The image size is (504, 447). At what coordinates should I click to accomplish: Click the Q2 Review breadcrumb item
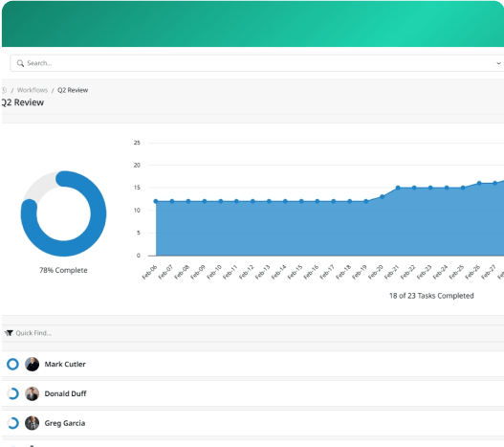(x=73, y=90)
